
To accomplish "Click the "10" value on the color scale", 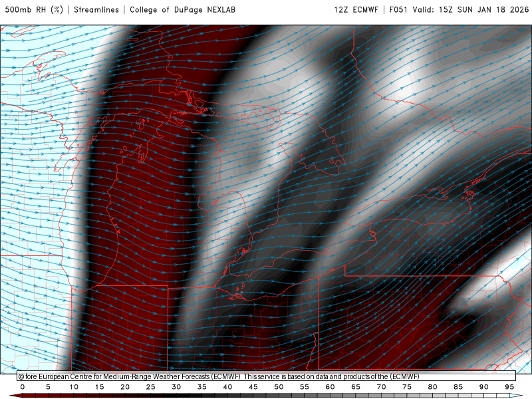I will [74, 387].
